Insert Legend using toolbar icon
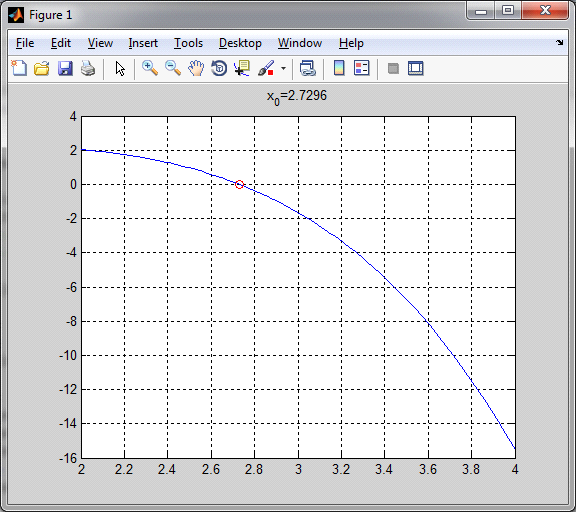The width and height of the screenshot is (576, 512). 361,68
